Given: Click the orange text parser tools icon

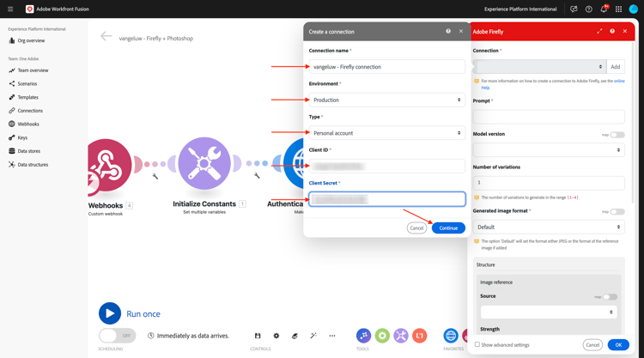Looking at the screenshot, I should 419,336.
